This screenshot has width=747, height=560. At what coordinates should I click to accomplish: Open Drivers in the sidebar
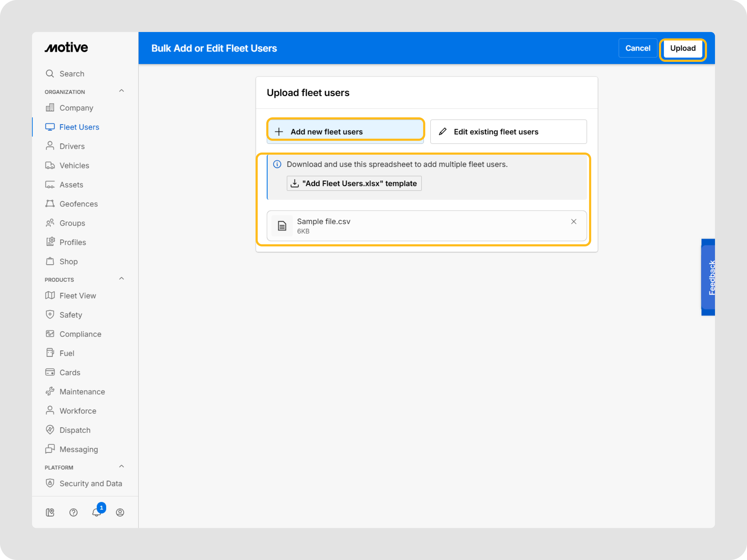[x=72, y=146]
